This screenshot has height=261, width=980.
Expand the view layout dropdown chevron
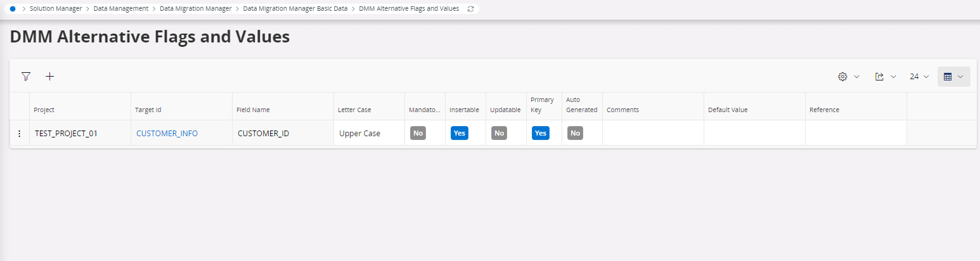960,77
